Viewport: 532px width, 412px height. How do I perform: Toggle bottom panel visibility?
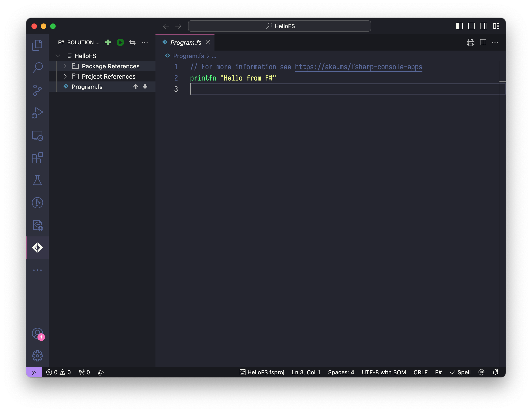pos(471,26)
